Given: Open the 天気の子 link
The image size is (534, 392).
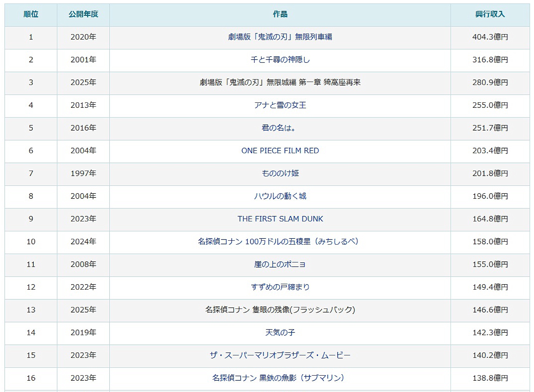Looking at the screenshot, I should [280, 332].
